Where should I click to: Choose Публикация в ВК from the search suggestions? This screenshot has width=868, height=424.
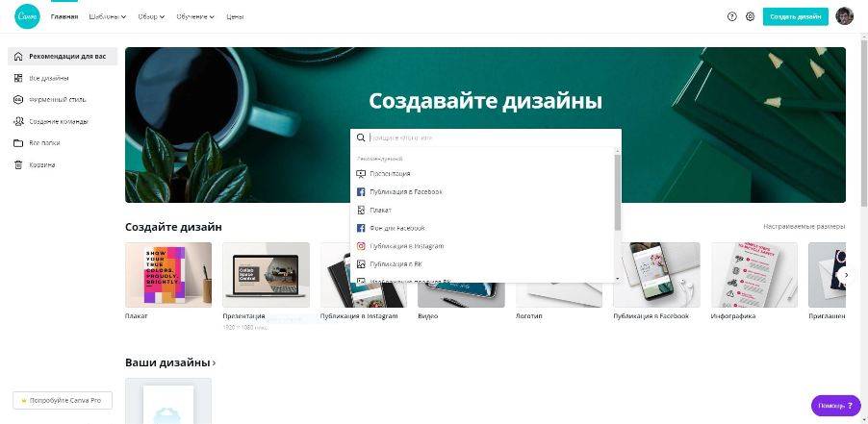[484, 264]
